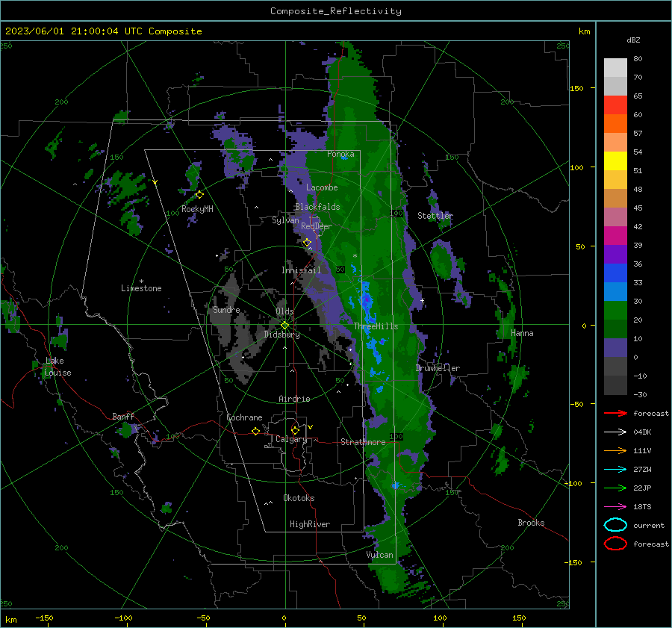Viewport: 672px width, 628px height.
Task: Click the 04DK track label in legend
Action: coord(642,432)
